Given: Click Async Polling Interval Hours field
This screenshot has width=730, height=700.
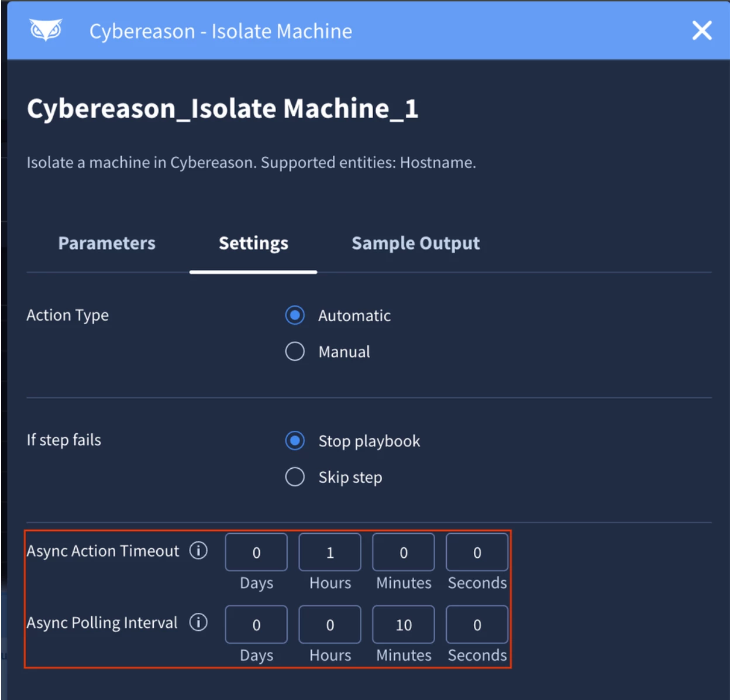Looking at the screenshot, I should (330, 624).
